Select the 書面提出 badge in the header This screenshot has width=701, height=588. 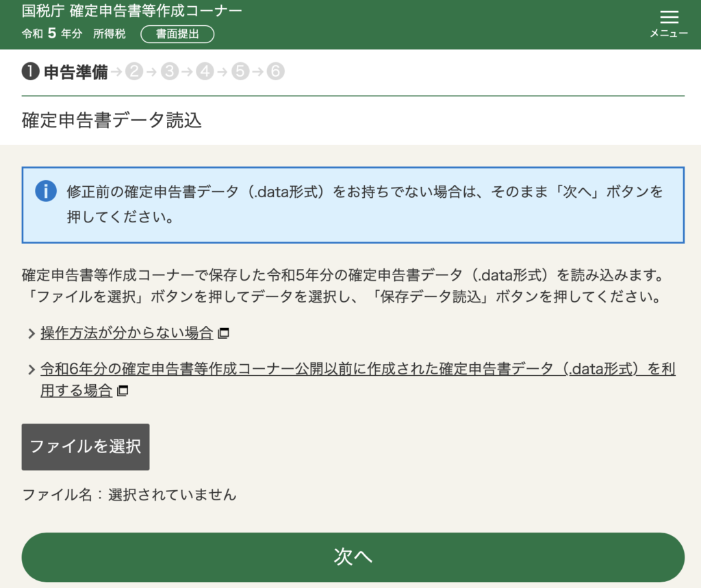tap(177, 33)
